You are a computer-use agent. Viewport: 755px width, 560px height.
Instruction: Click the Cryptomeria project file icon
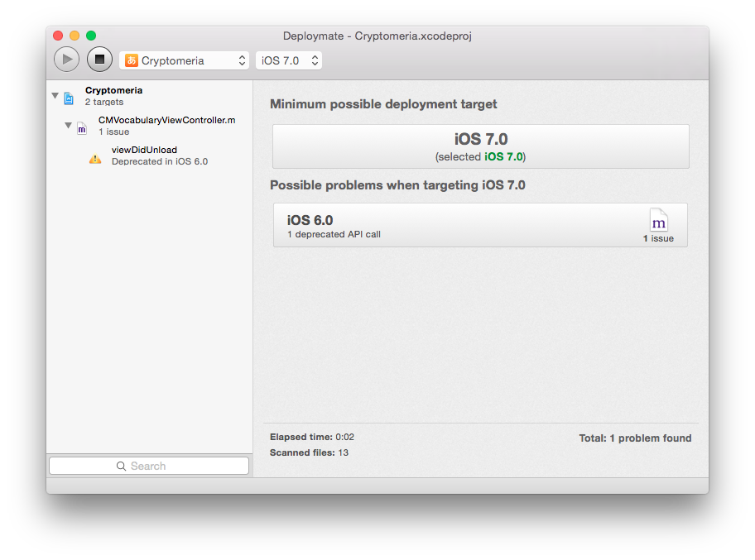click(x=69, y=98)
